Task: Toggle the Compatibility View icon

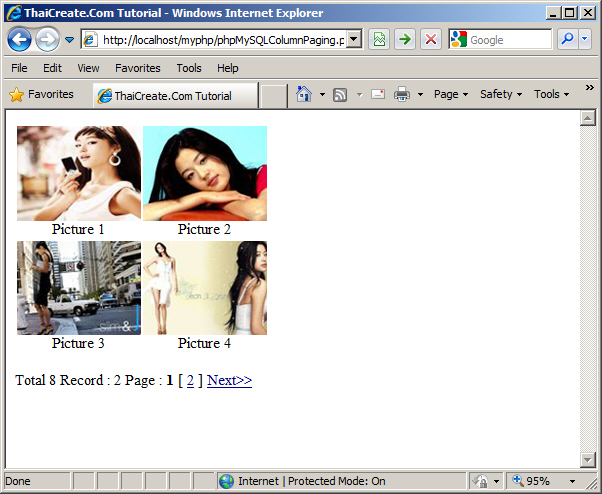Action: (379, 40)
